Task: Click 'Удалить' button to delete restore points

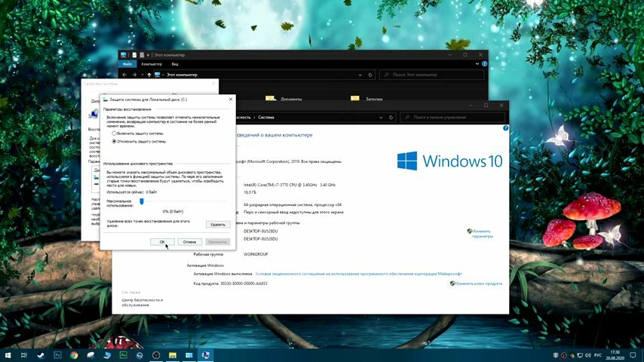Action: pos(218,225)
